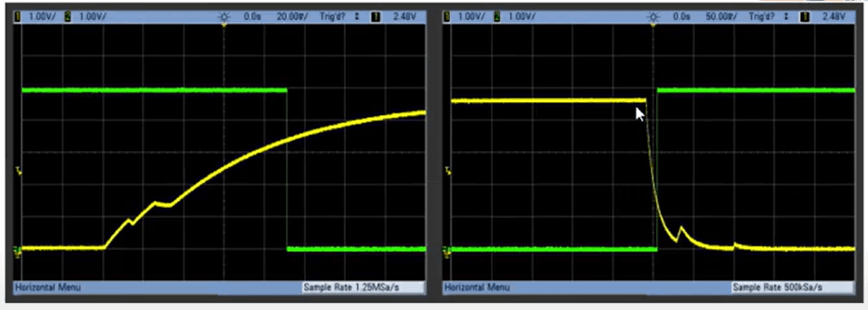868x310 pixels.
Task: Click yellow trigger time marker atop left graticule
Action: 224,25
